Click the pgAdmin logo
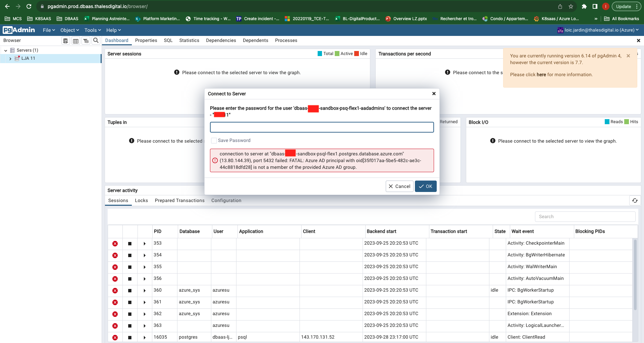Image resolution: width=644 pixels, height=343 pixels. point(19,30)
